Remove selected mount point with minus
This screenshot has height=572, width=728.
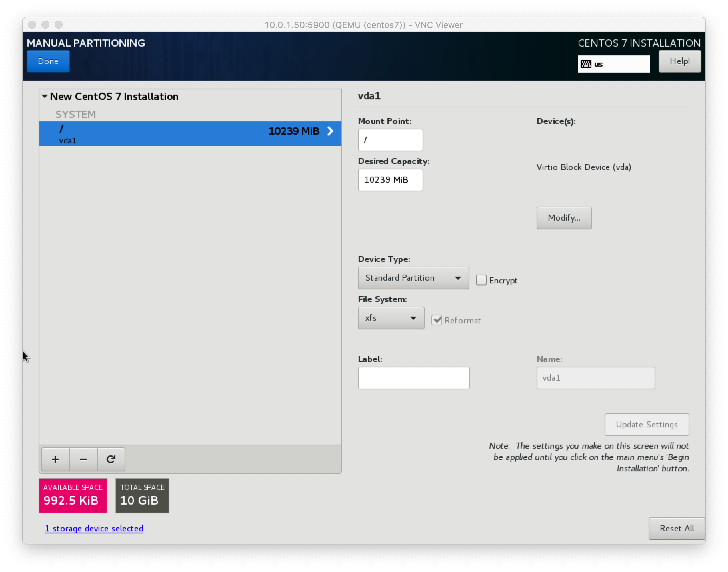[x=83, y=459]
